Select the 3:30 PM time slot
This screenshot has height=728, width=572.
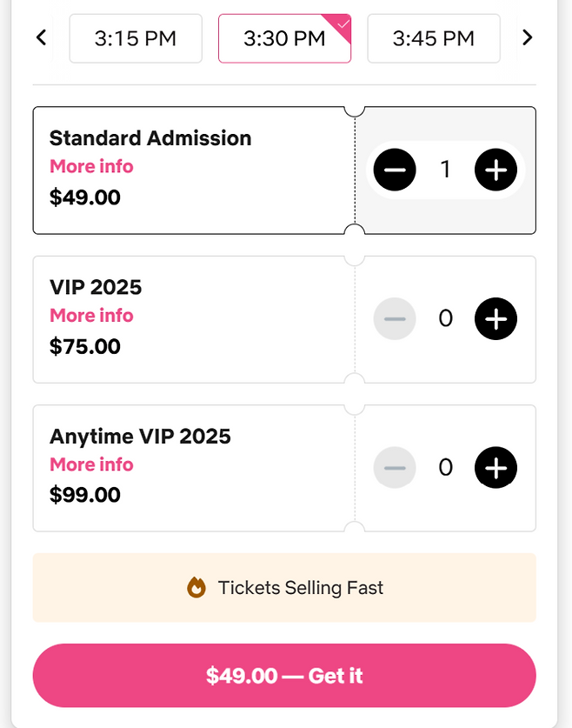pyautogui.click(x=284, y=38)
